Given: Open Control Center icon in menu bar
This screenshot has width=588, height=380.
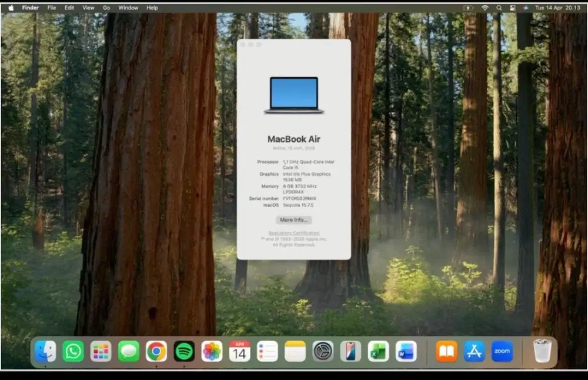Looking at the screenshot, I should (513, 8).
